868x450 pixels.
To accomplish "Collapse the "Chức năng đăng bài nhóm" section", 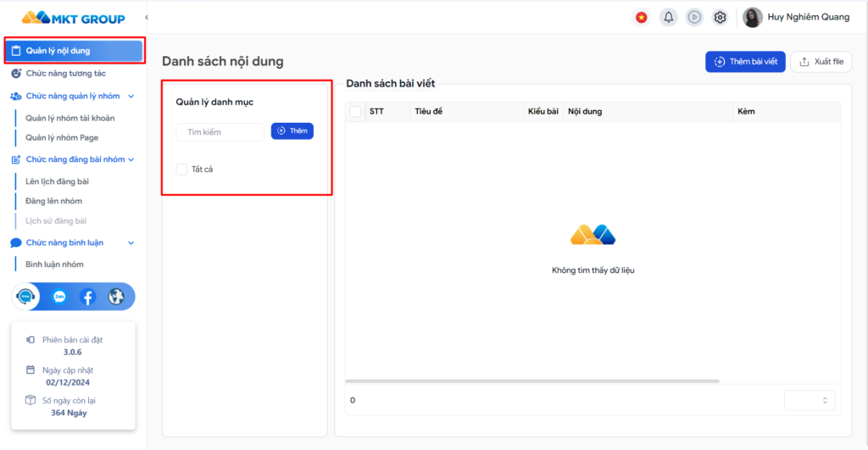I will tap(131, 159).
